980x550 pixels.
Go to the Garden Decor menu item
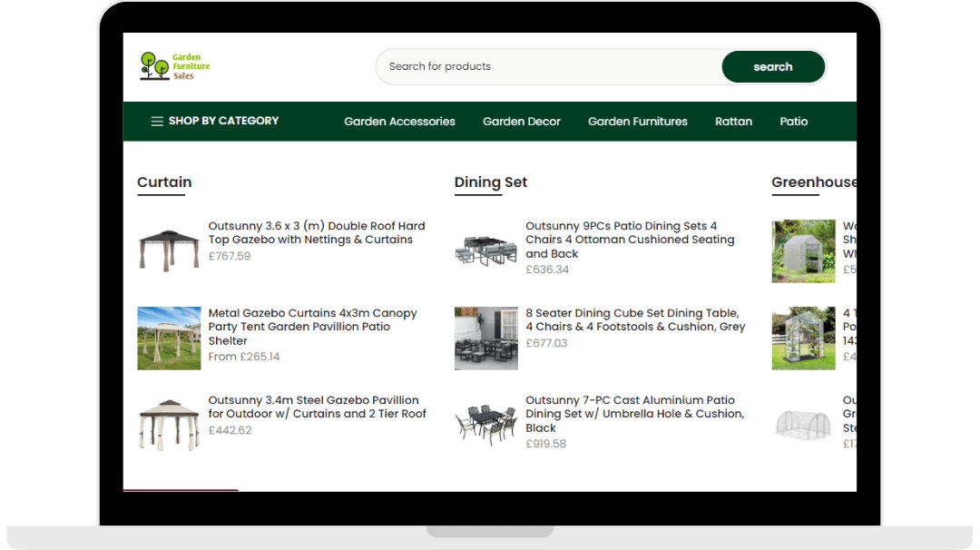pyautogui.click(x=521, y=122)
